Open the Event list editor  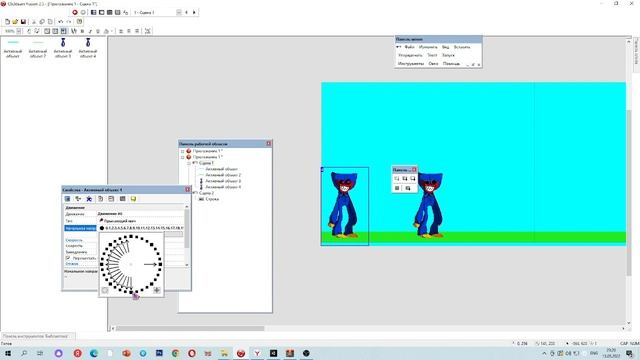point(118,12)
